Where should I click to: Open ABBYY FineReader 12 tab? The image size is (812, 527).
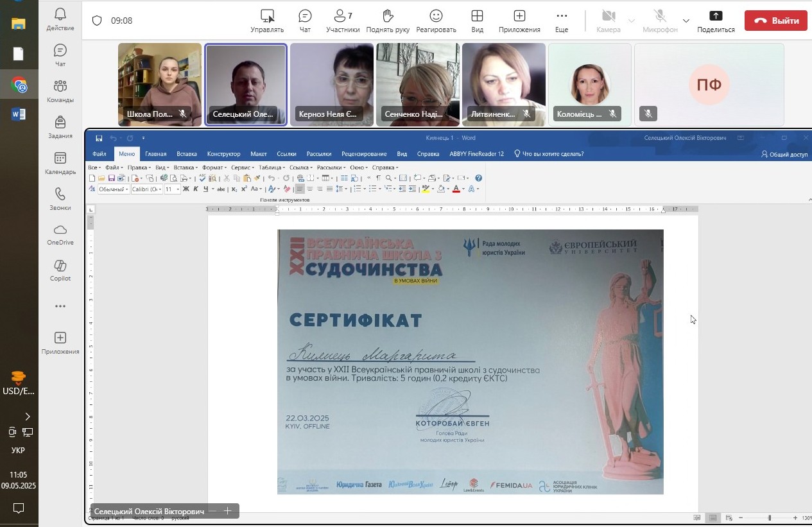point(476,154)
